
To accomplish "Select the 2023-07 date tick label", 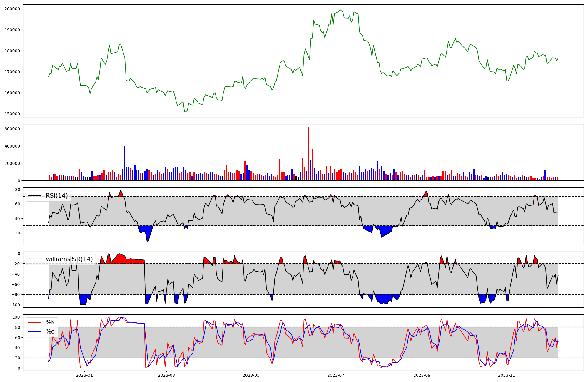I will pos(336,375).
